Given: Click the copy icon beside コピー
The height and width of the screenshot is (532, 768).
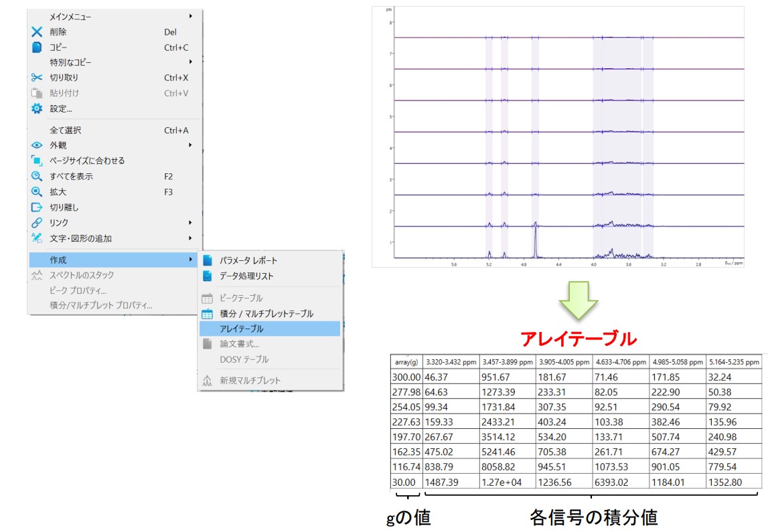Looking at the screenshot, I should (x=37, y=47).
